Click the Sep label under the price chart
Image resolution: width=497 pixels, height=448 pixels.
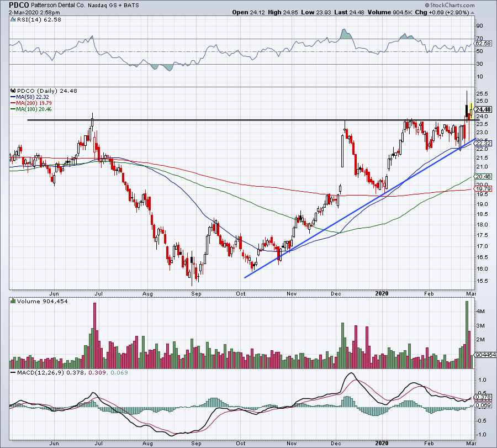click(x=196, y=293)
